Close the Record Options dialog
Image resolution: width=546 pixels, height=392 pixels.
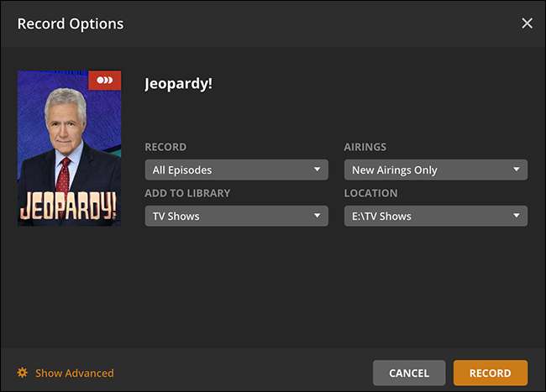[x=527, y=24]
